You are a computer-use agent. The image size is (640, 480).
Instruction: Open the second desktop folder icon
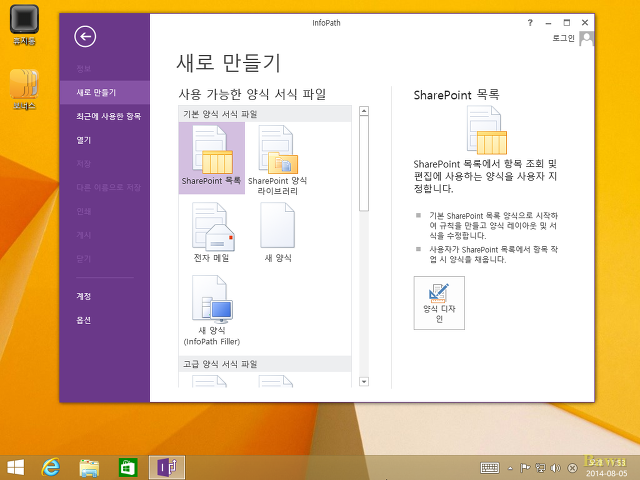click(x=24, y=90)
